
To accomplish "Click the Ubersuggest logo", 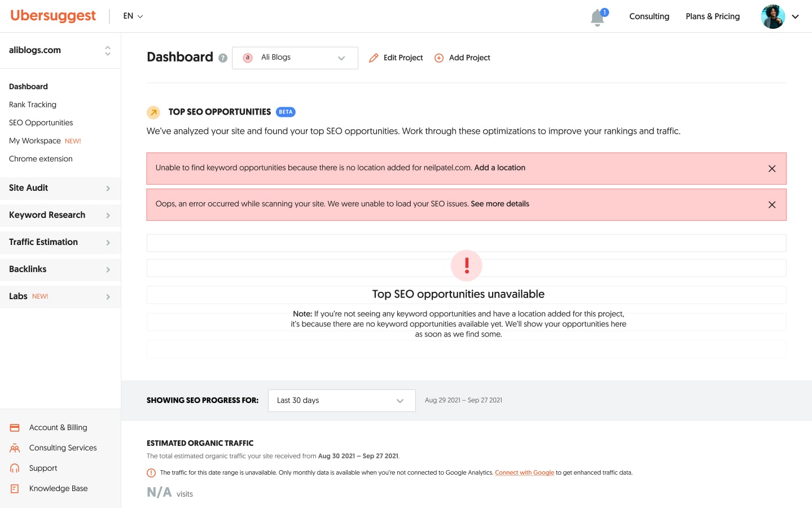I will click(x=53, y=16).
